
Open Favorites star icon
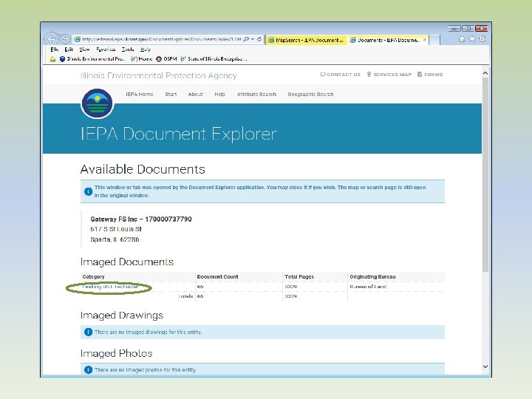[x=472, y=39]
